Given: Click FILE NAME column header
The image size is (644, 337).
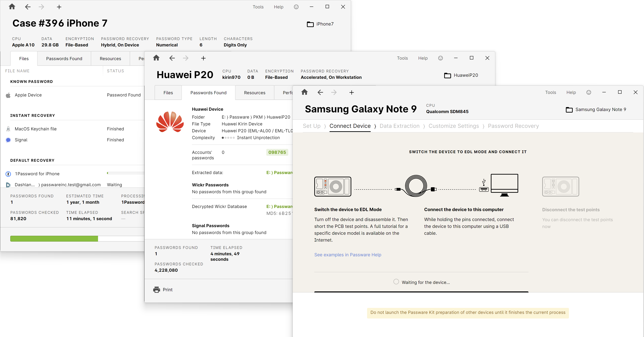Looking at the screenshot, I should 17,71.
